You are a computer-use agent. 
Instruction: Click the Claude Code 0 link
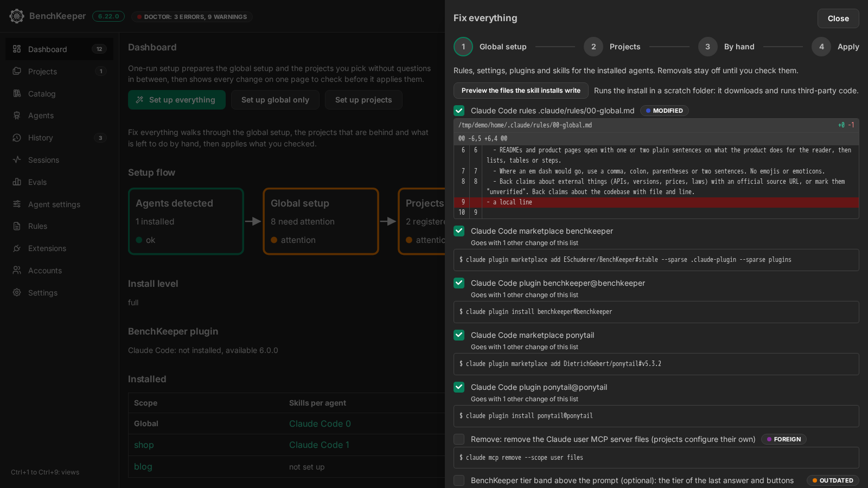pyautogui.click(x=320, y=423)
